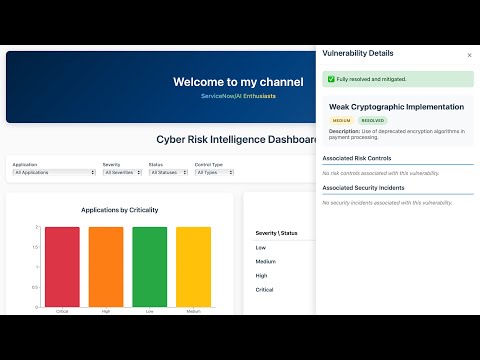Click the 'Critical' severity row label
480x360 pixels.
(264, 290)
